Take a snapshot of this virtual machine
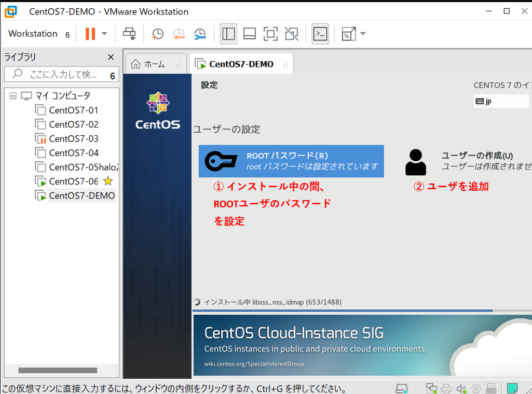Image resolution: width=532 pixels, height=394 pixels. tap(157, 34)
